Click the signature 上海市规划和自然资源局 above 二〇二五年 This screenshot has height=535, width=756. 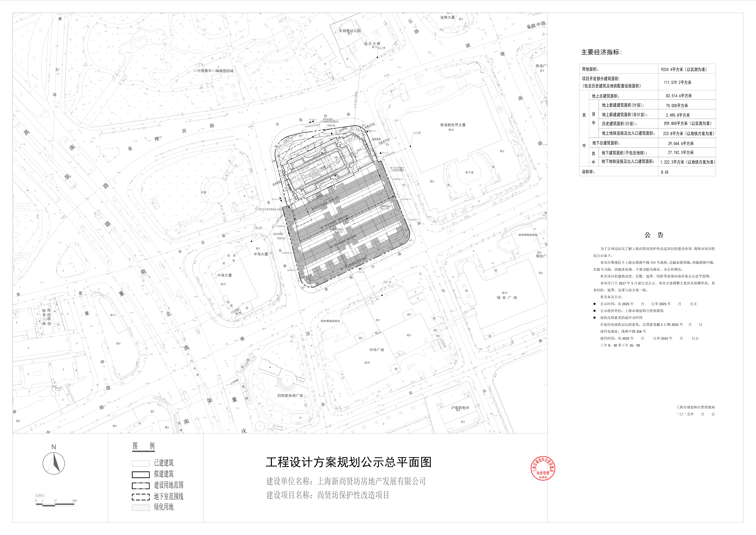click(x=695, y=407)
